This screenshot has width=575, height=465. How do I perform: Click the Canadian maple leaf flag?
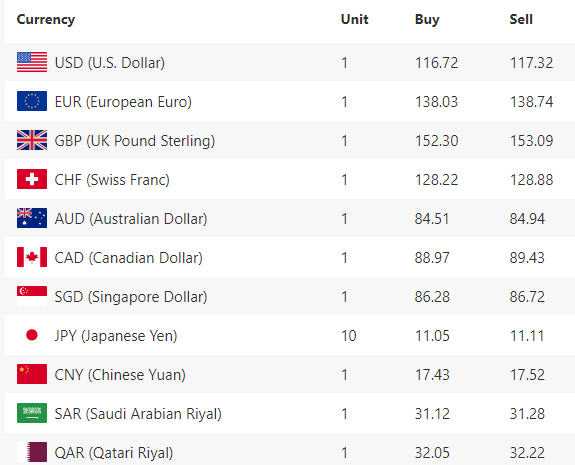[32, 257]
